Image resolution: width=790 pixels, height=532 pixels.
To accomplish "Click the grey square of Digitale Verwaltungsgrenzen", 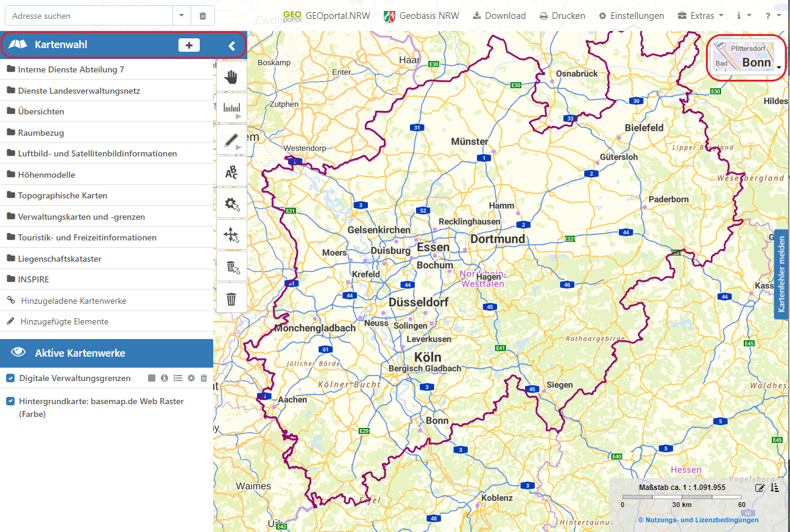I will [x=152, y=378].
